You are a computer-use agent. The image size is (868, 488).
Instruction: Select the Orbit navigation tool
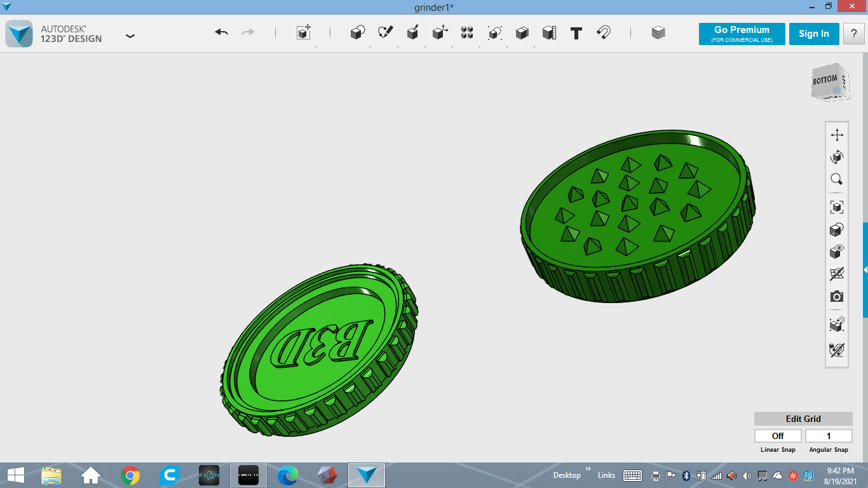coord(837,157)
